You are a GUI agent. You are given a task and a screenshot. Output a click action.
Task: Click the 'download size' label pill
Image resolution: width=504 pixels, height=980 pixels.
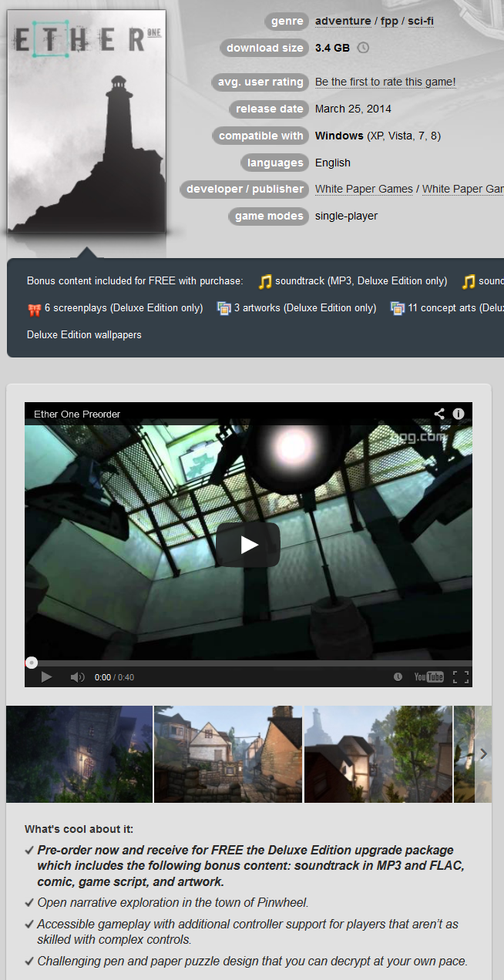(264, 48)
